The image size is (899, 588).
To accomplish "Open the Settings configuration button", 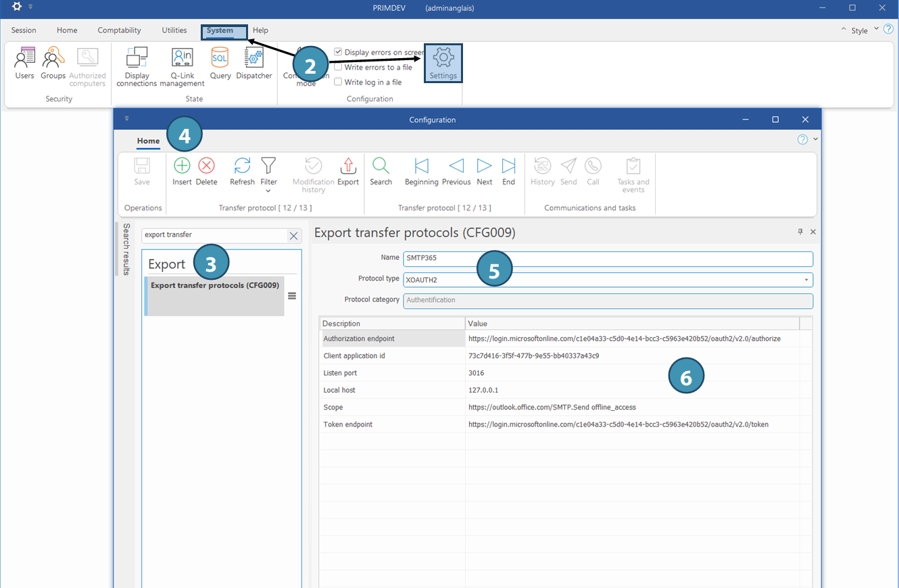I will [443, 63].
